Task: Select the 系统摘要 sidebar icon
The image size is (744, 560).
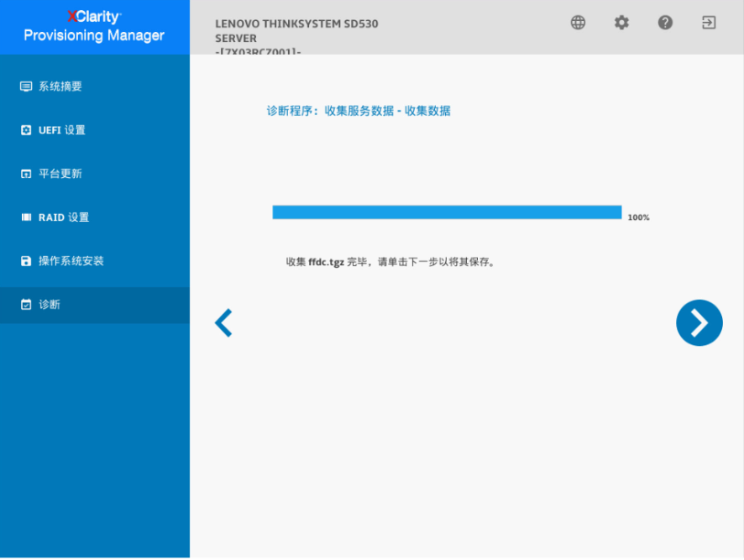Action: (x=24, y=86)
